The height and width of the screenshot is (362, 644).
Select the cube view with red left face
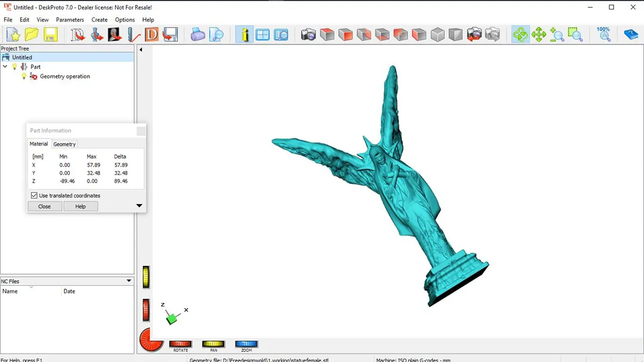[419, 35]
